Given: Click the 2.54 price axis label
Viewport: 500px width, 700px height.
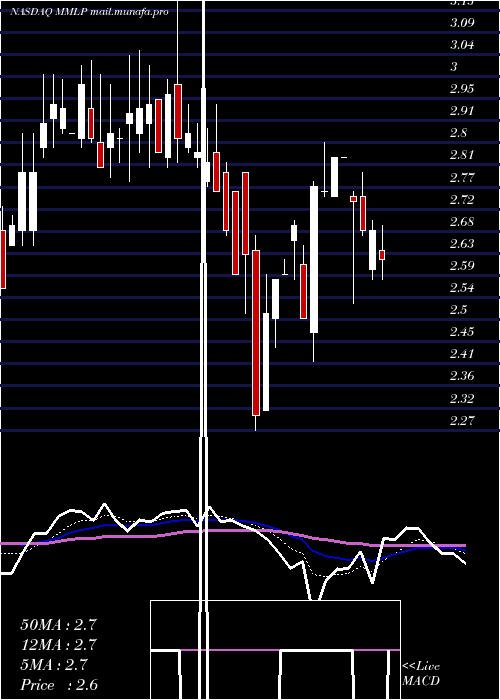Looking at the screenshot, I should pyautogui.click(x=462, y=288).
